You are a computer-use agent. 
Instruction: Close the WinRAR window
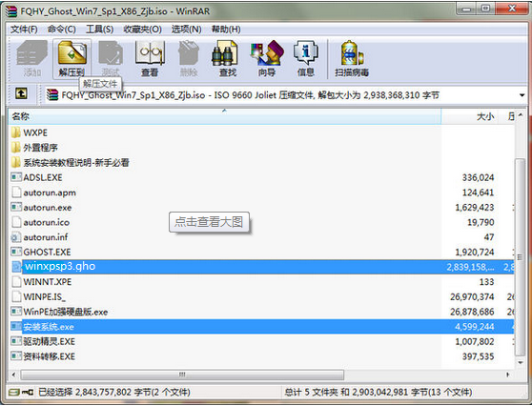(512, 10)
